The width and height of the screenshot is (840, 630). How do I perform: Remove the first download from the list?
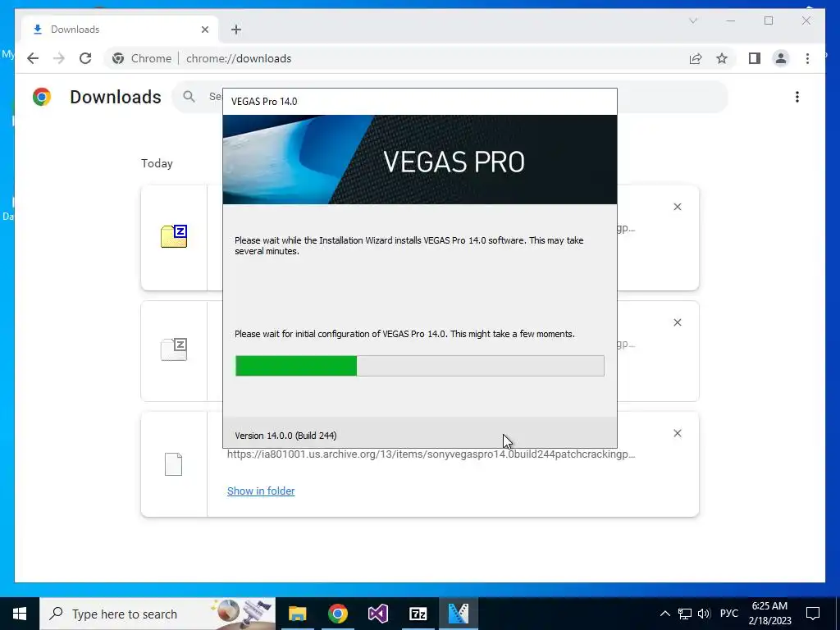677,207
